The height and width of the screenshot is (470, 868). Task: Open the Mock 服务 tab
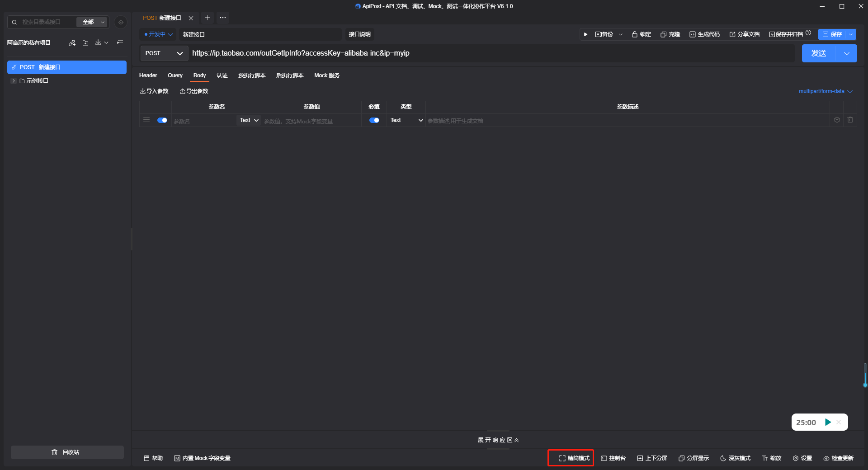327,75
